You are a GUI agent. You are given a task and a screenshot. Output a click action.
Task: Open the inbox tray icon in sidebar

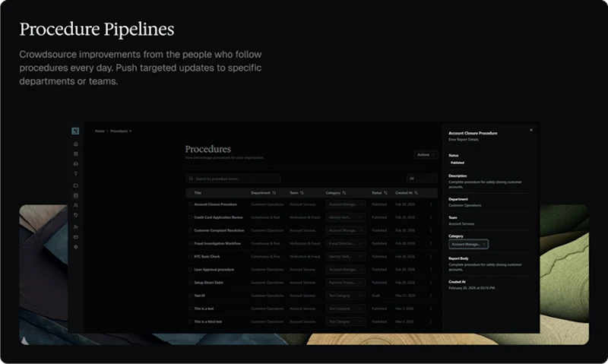click(75, 163)
